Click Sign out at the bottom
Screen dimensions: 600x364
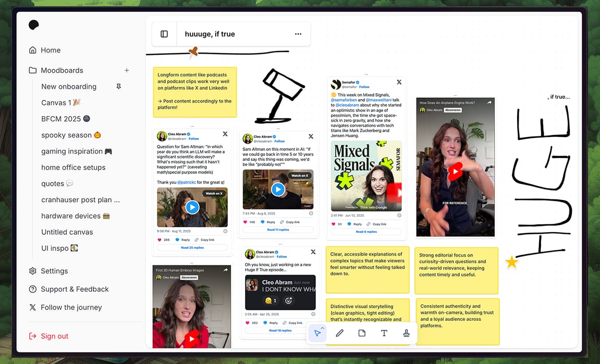click(x=53, y=336)
